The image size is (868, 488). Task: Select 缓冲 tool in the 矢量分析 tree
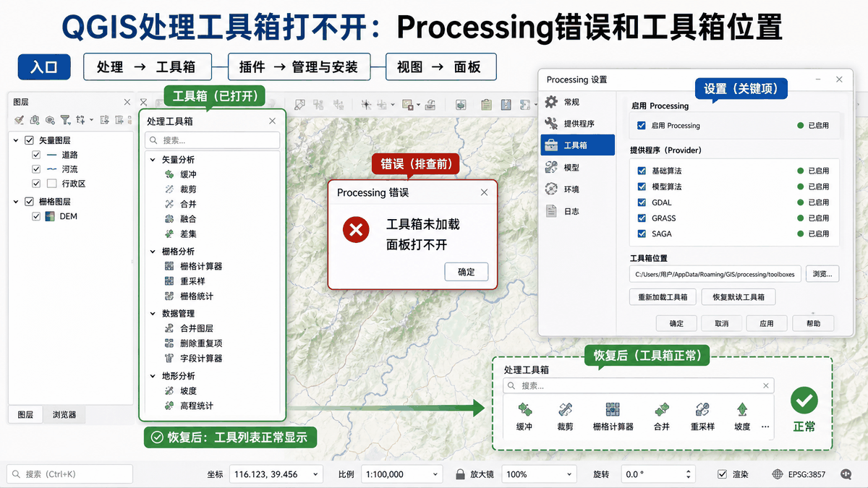coord(180,174)
